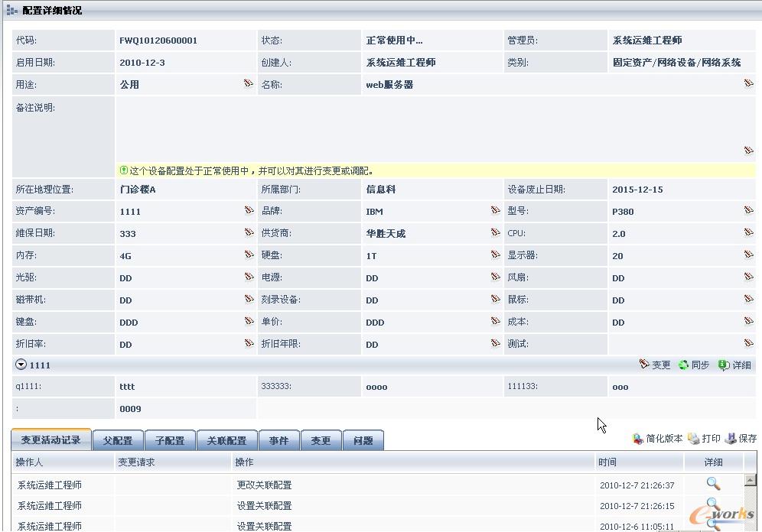Click the edit icon next to 折旧率 field
Image resolution: width=762 pixels, height=532 pixels.
pyautogui.click(x=249, y=344)
